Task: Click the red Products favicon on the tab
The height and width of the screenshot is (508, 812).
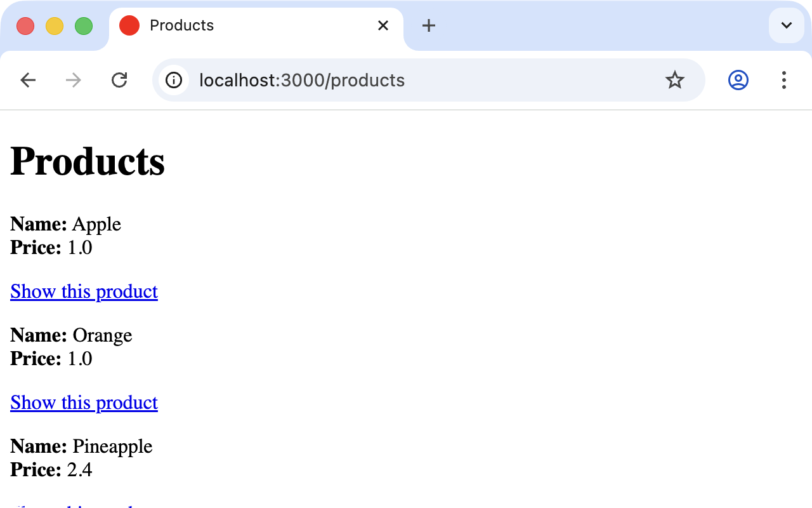Action: point(129,25)
